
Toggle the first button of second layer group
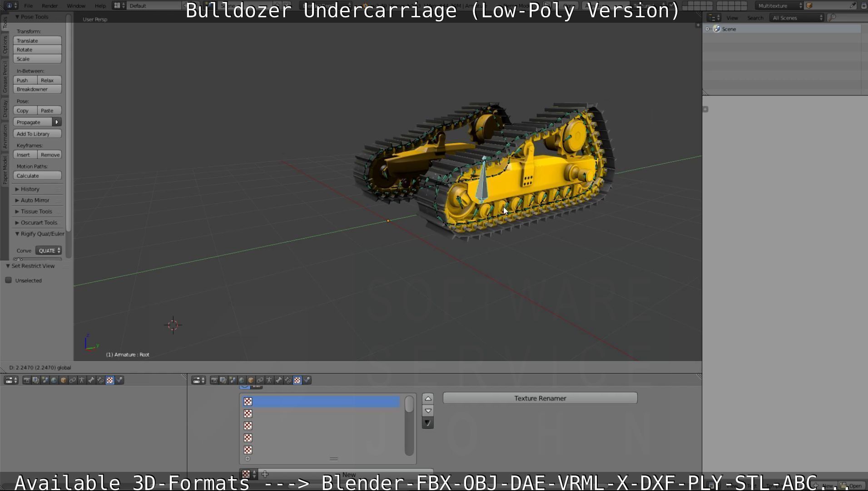(x=720, y=4)
